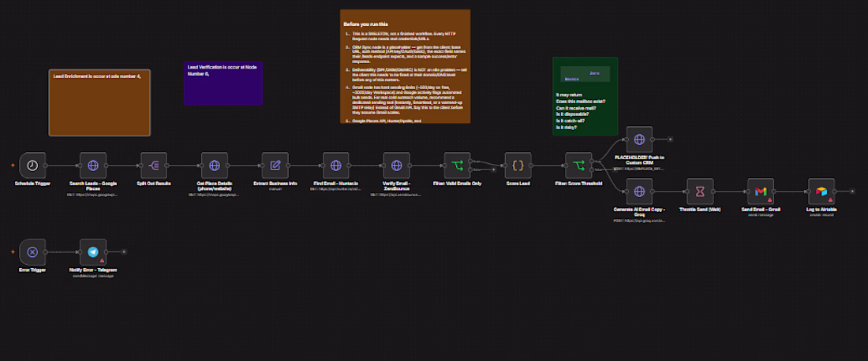This screenshot has width=868, height=361.
Task: Click the 'Before you run this' heading
Action: 365,24
